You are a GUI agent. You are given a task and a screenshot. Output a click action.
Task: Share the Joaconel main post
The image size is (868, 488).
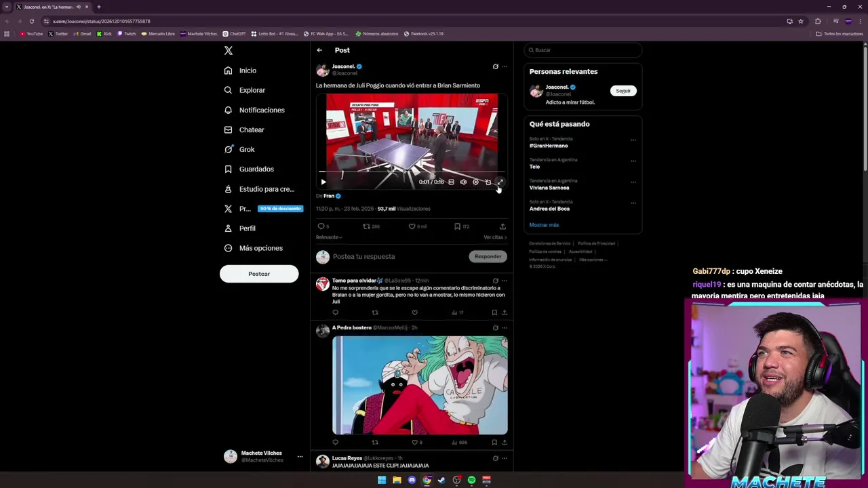click(502, 226)
